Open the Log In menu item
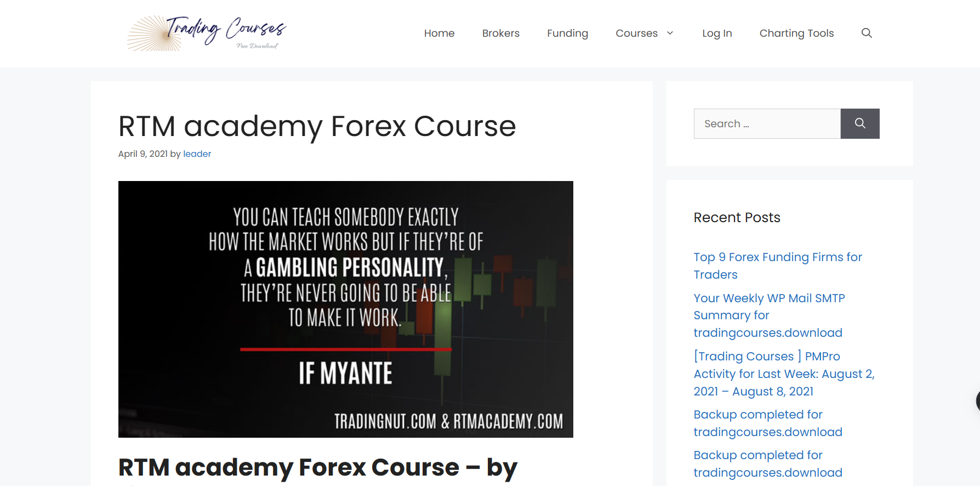This screenshot has width=980, height=486. [x=717, y=33]
